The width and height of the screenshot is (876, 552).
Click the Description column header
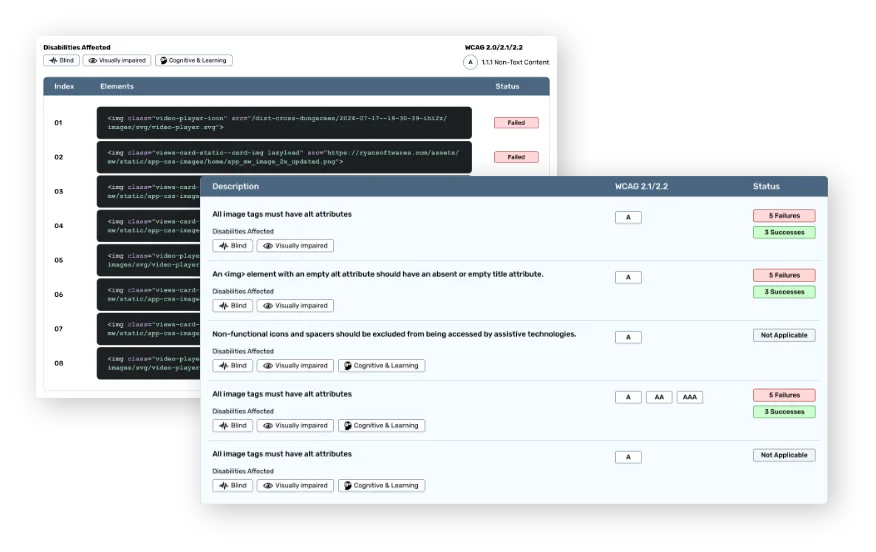coord(235,187)
